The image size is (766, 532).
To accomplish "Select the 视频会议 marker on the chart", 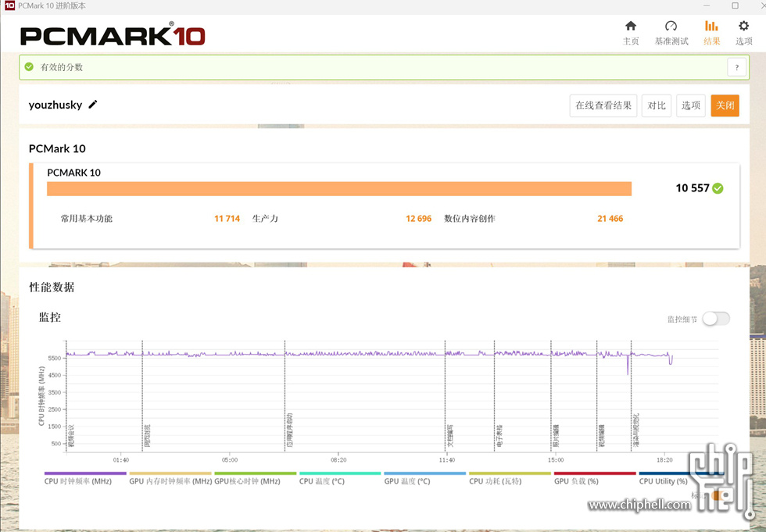I will coord(71,436).
